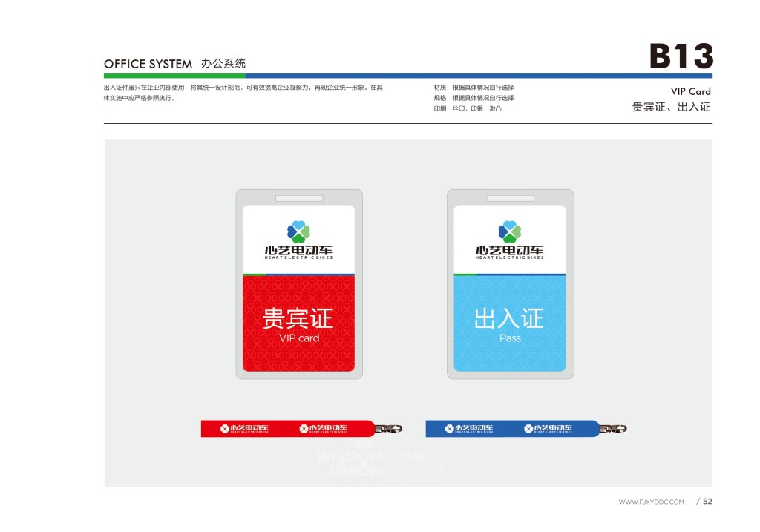Click the description paragraph starting 出入证件
760x532 pixels.
[x=243, y=93]
